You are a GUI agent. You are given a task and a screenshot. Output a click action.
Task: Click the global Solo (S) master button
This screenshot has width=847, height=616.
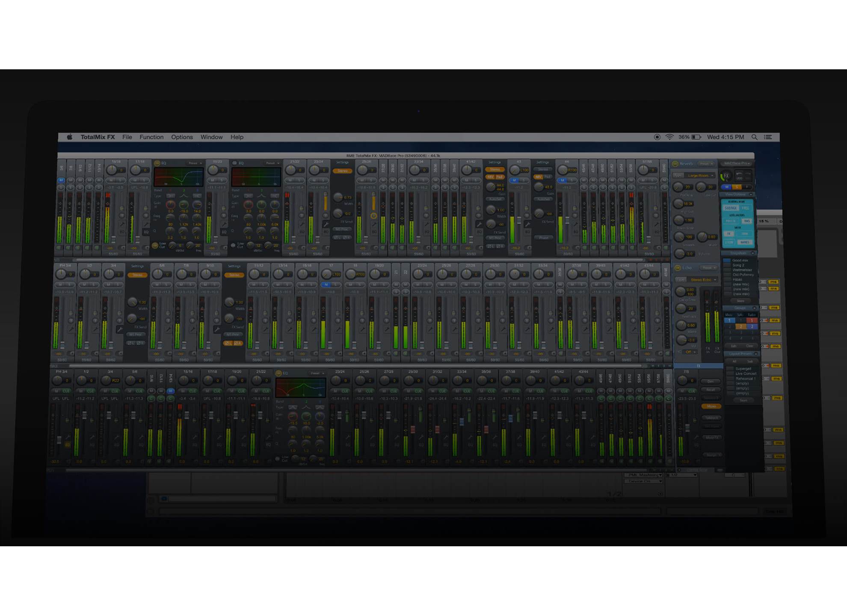(x=737, y=187)
